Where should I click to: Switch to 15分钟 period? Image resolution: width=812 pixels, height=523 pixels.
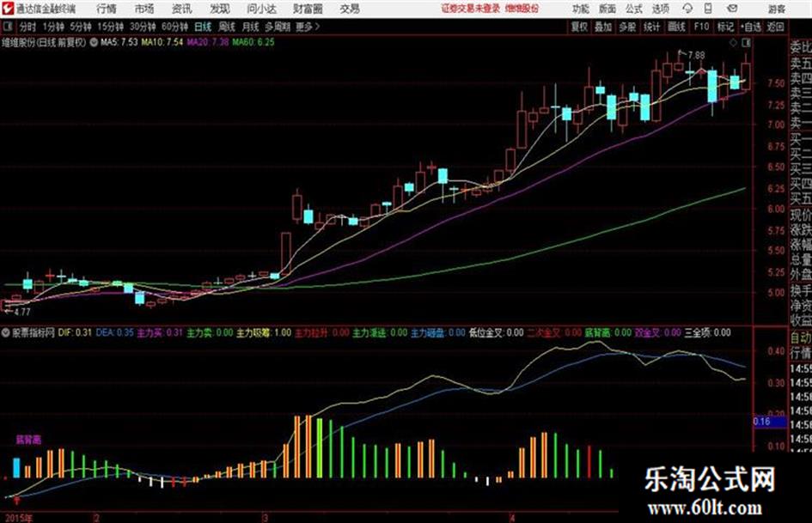coord(110,27)
